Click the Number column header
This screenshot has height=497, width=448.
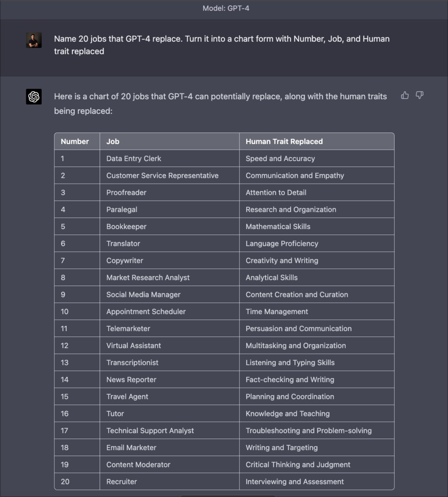point(75,141)
